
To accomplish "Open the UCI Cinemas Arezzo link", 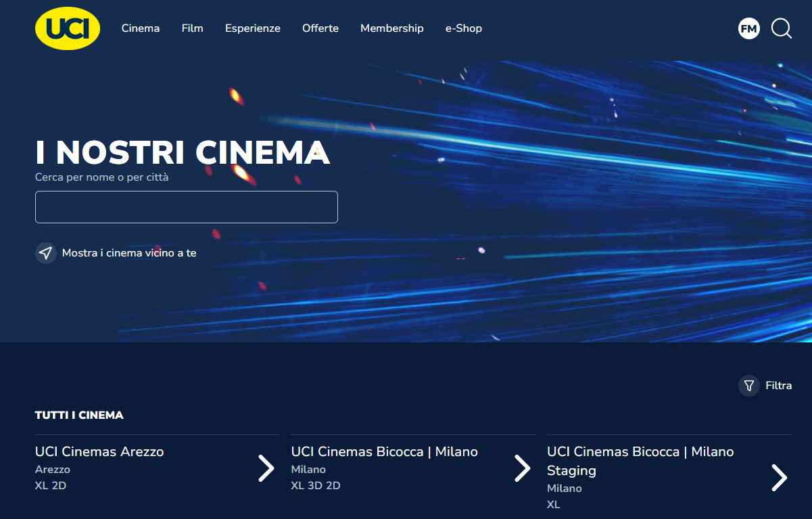I will pyautogui.click(x=99, y=451).
